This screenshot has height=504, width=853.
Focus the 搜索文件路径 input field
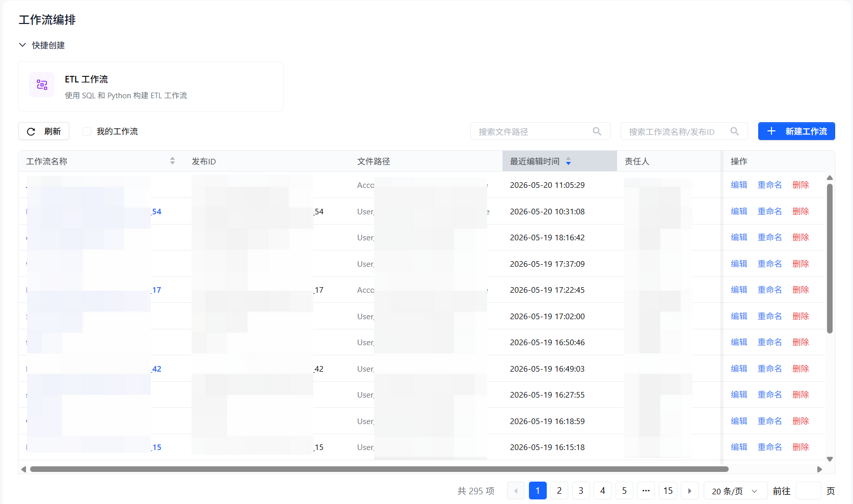(540, 131)
